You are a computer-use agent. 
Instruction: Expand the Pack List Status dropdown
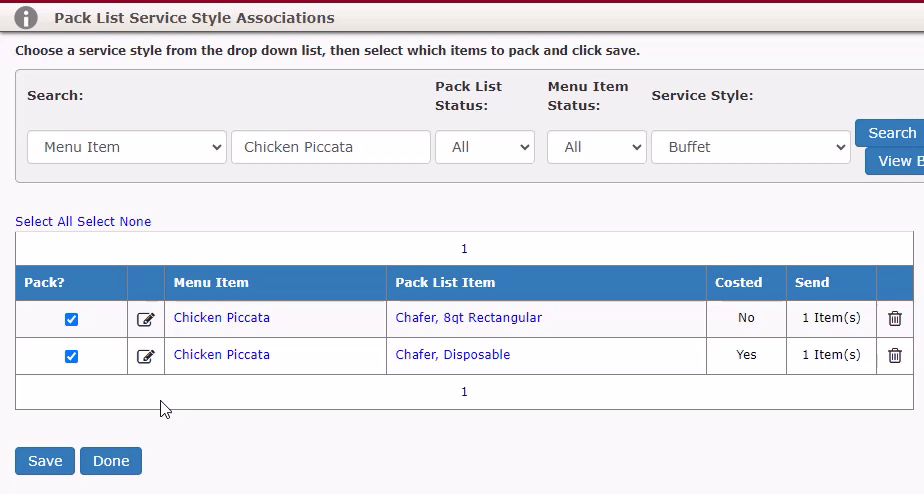click(484, 147)
